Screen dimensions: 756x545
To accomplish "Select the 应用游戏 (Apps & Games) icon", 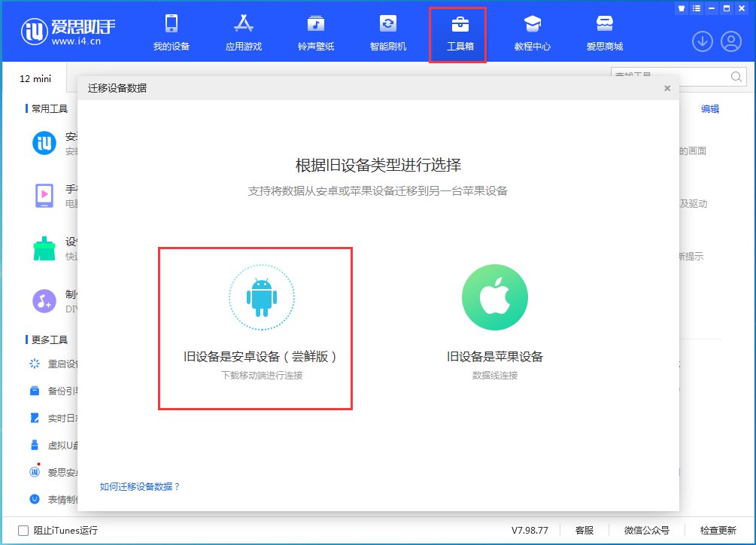I will click(x=243, y=33).
